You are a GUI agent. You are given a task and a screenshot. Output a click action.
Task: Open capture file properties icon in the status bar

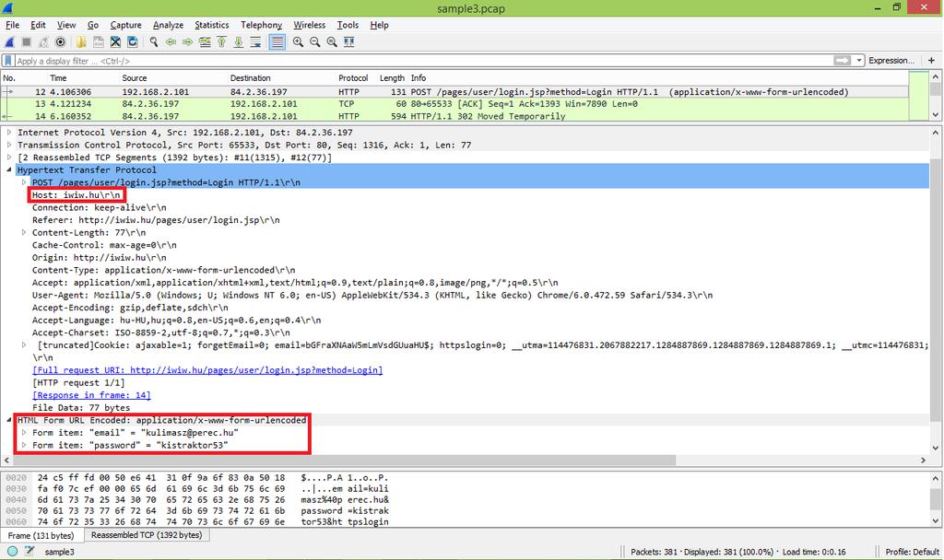click(29, 551)
